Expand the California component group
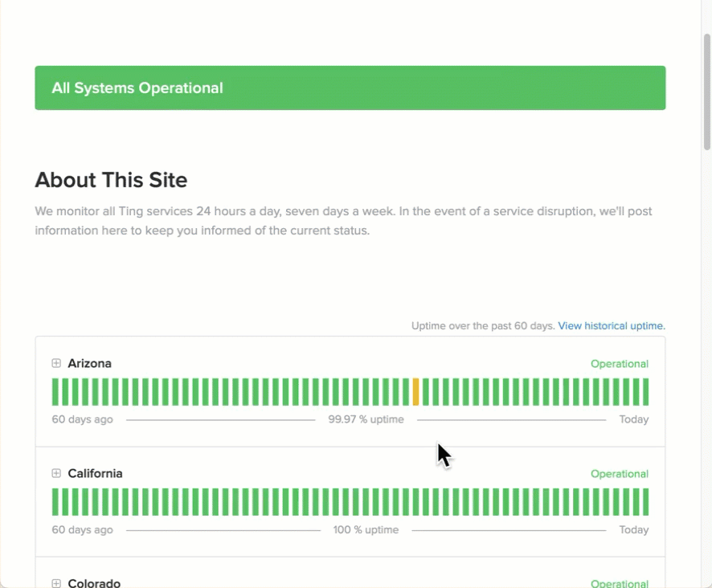Image resolution: width=712 pixels, height=588 pixels. pyautogui.click(x=56, y=474)
